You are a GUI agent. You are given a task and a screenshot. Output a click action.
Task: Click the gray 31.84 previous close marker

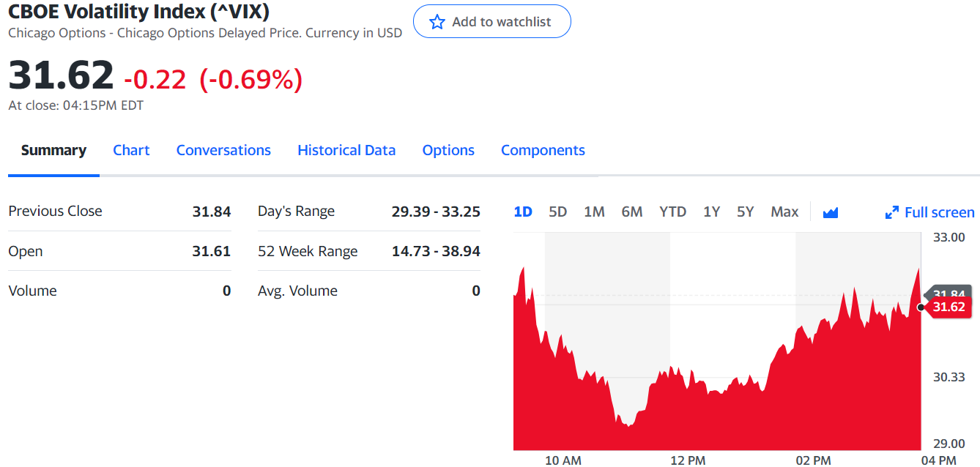[950, 291]
